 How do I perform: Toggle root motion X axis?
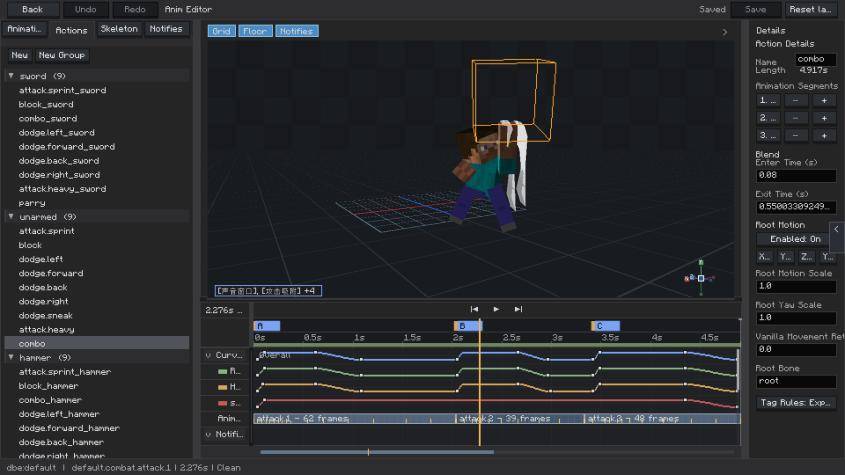pos(764,257)
